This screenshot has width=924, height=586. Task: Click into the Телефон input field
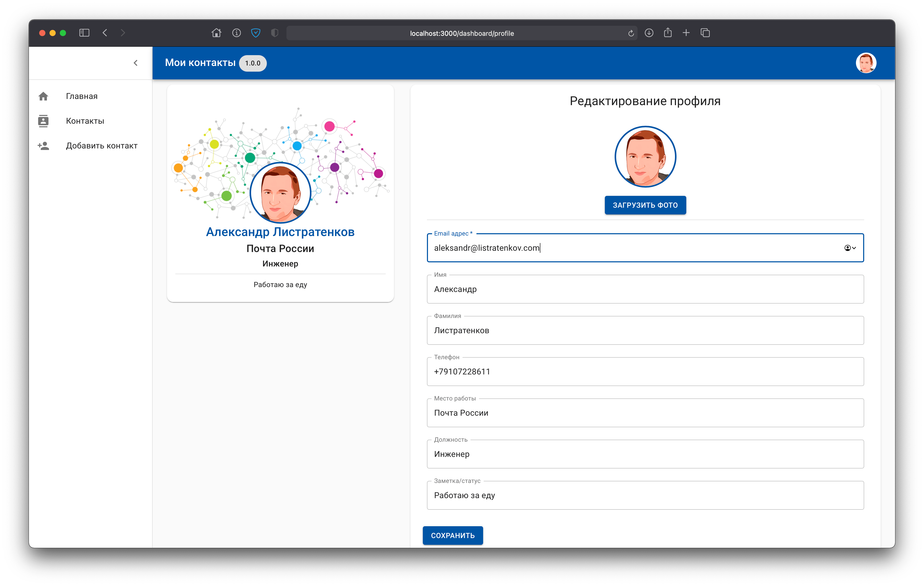tap(645, 372)
